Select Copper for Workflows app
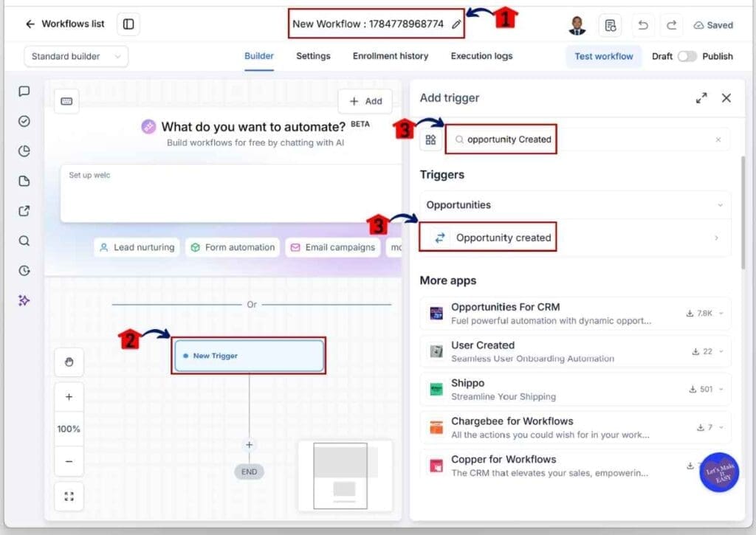 [x=575, y=465]
